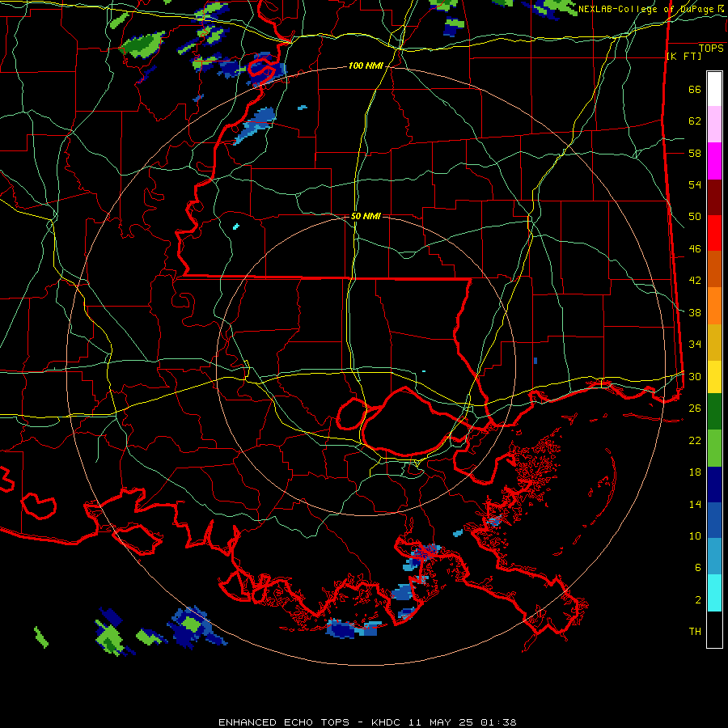Viewport: 728px width, 728px height.
Task: Click the black TH legend swatch
Action: [714, 629]
